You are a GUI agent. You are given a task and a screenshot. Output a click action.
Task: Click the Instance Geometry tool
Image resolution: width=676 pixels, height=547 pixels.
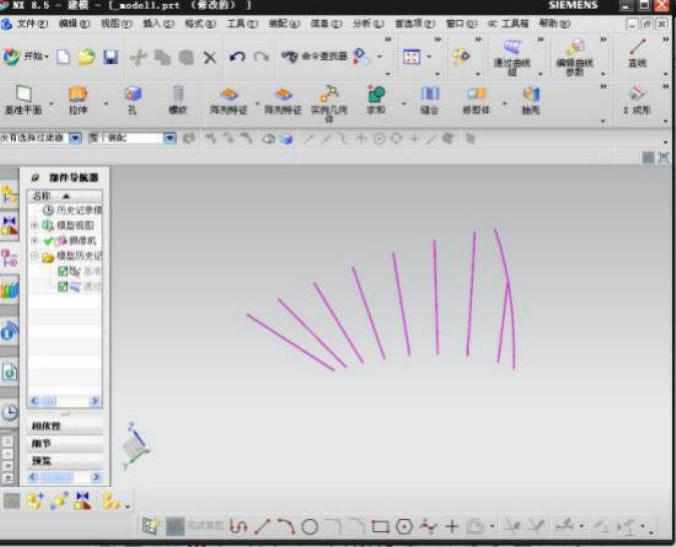[329, 103]
